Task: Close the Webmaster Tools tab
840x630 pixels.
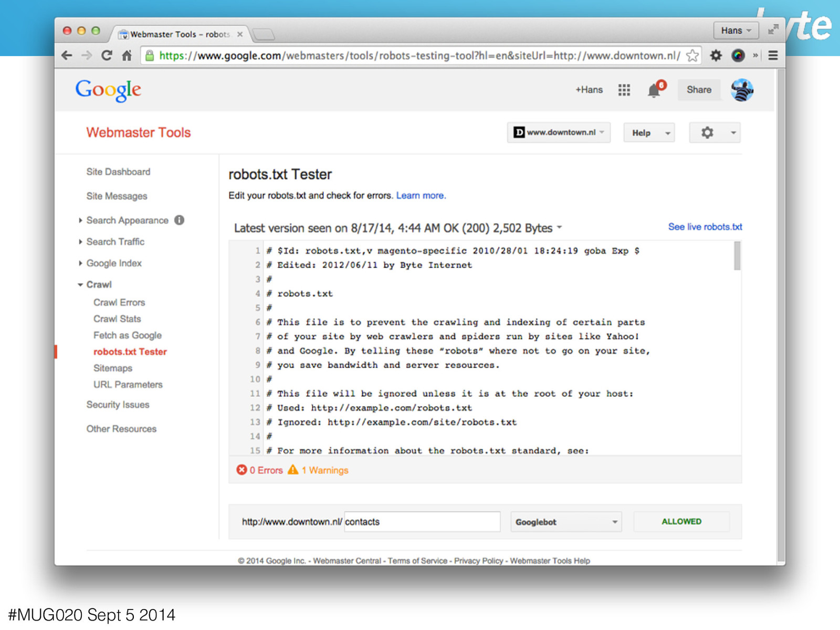Action: click(240, 34)
